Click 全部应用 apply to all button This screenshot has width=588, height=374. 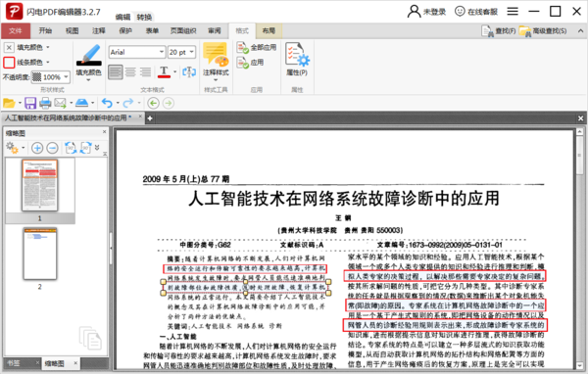click(257, 48)
